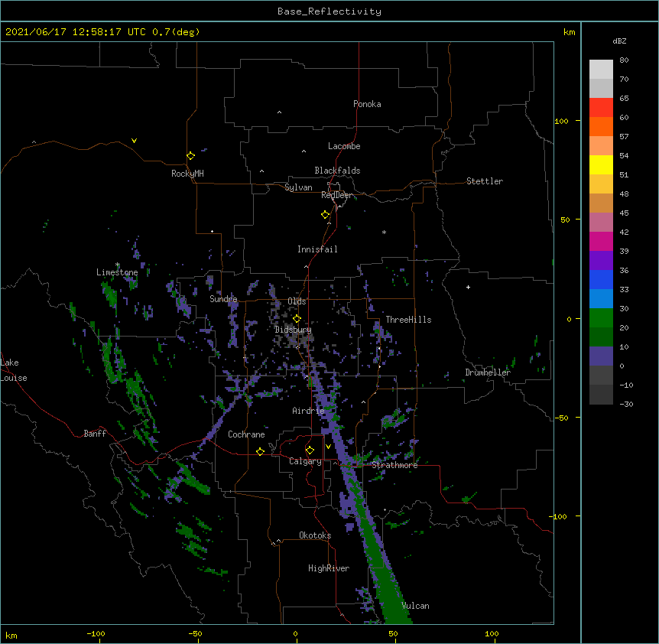This screenshot has width=659, height=644.
Task: Click the Base_Reflectivity title text
Action: 329,11
